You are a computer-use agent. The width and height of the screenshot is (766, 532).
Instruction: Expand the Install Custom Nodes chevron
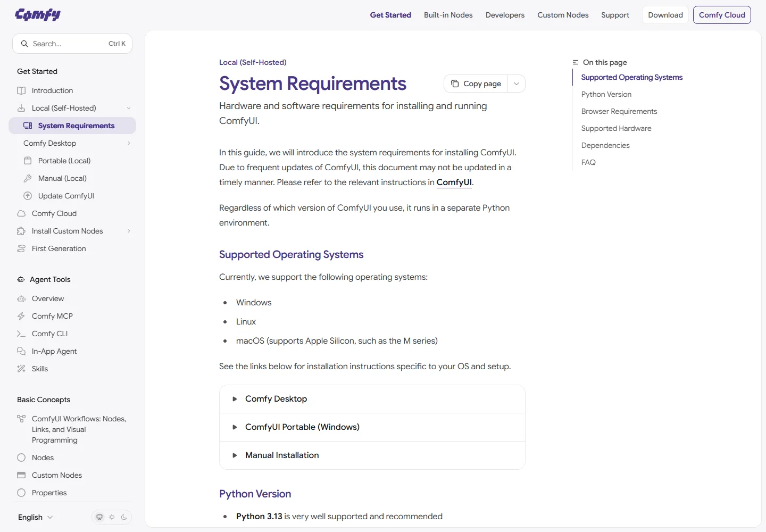129,231
